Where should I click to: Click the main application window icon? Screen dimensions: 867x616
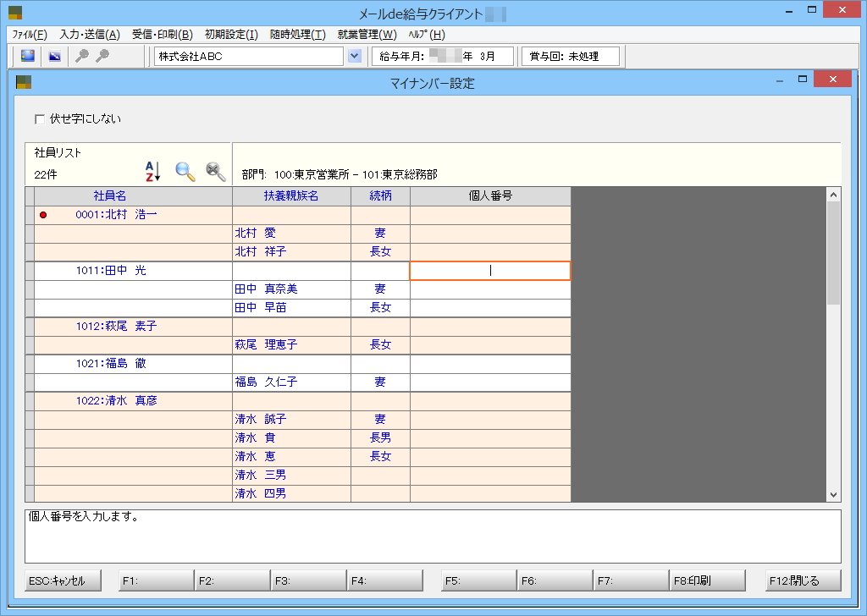[15, 12]
